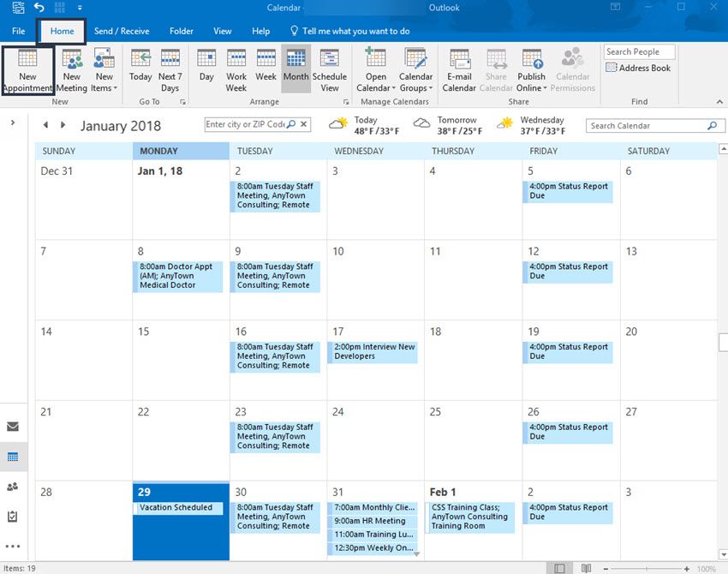728x574 pixels.
Task: Click Today's weather forecast
Action: click(x=364, y=125)
